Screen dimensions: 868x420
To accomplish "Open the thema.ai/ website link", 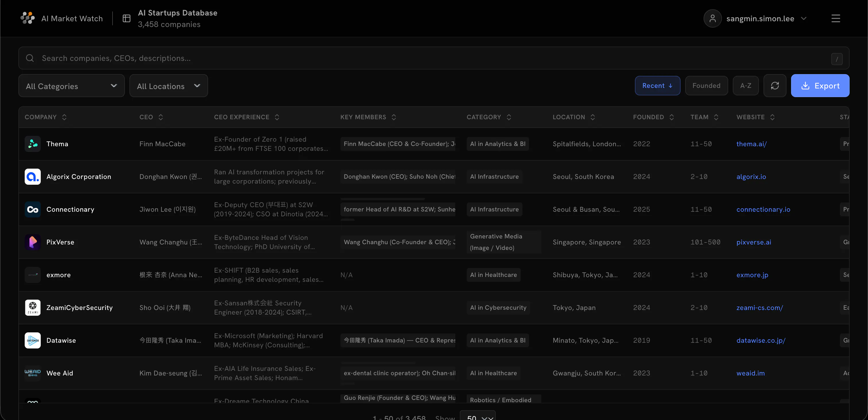I will point(751,144).
